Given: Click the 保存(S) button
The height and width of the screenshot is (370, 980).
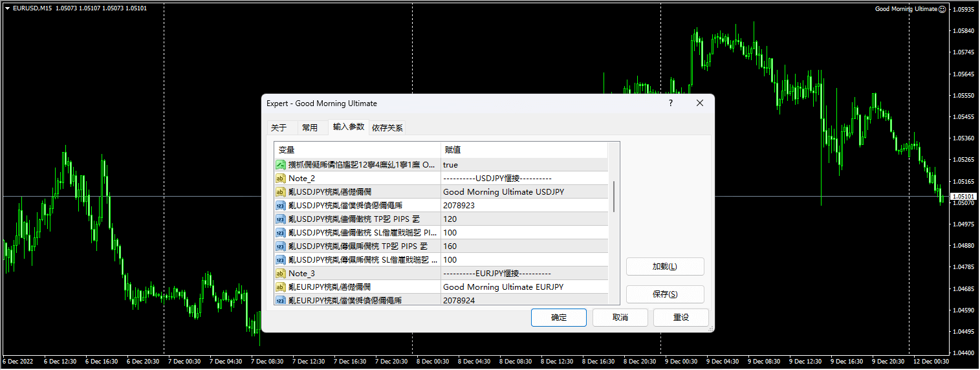Looking at the screenshot, I should pos(664,294).
